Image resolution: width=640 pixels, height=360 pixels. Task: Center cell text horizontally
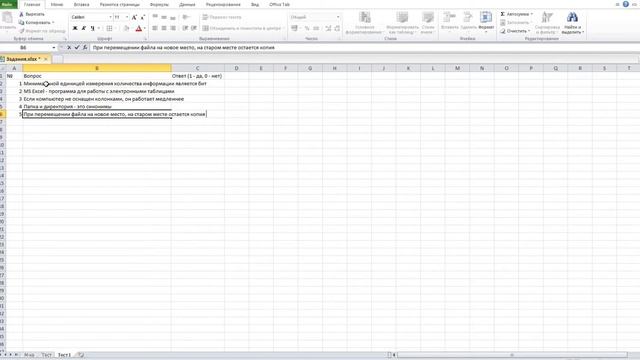pos(164,28)
